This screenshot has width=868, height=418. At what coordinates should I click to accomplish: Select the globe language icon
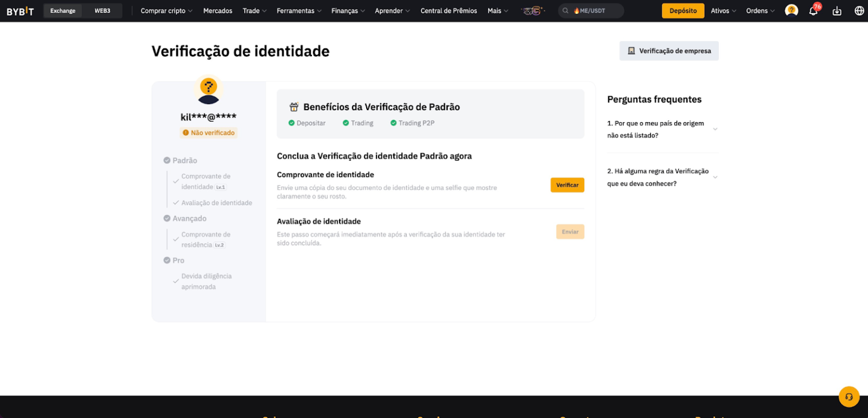click(858, 10)
